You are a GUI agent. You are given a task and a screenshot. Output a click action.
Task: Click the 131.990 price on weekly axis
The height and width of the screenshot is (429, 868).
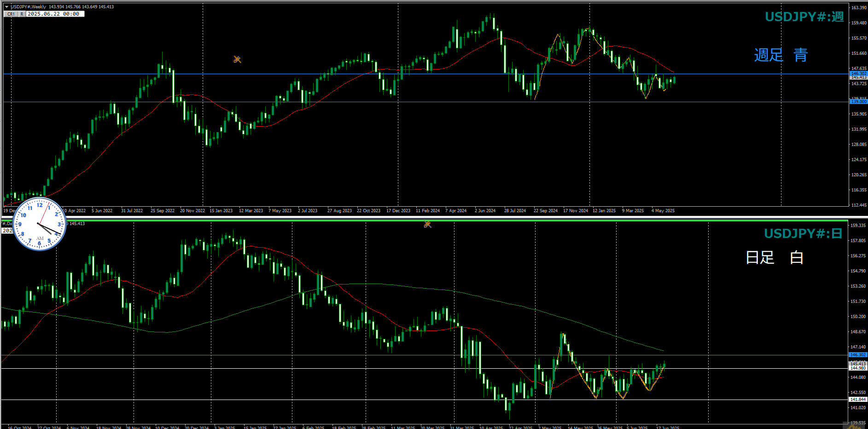click(859, 129)
